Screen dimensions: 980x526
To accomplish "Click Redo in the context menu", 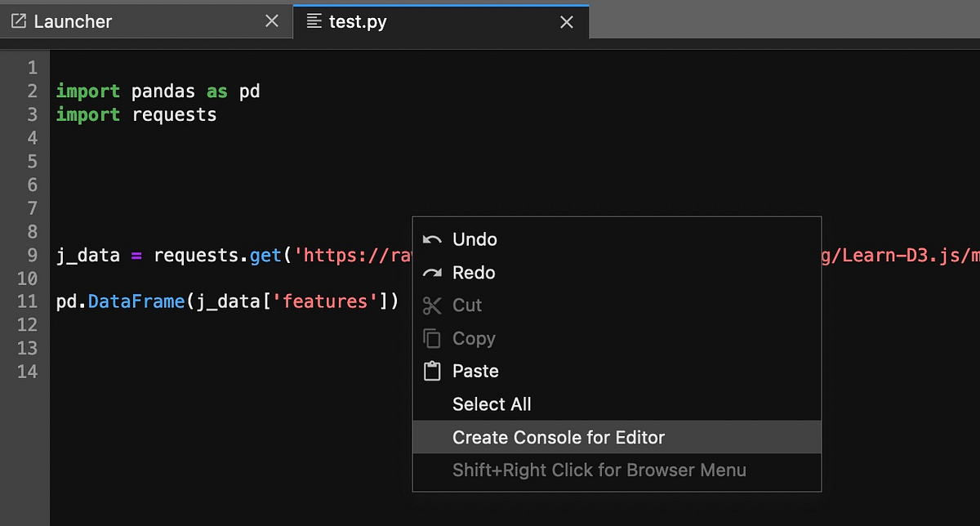I will pos(474,272).
